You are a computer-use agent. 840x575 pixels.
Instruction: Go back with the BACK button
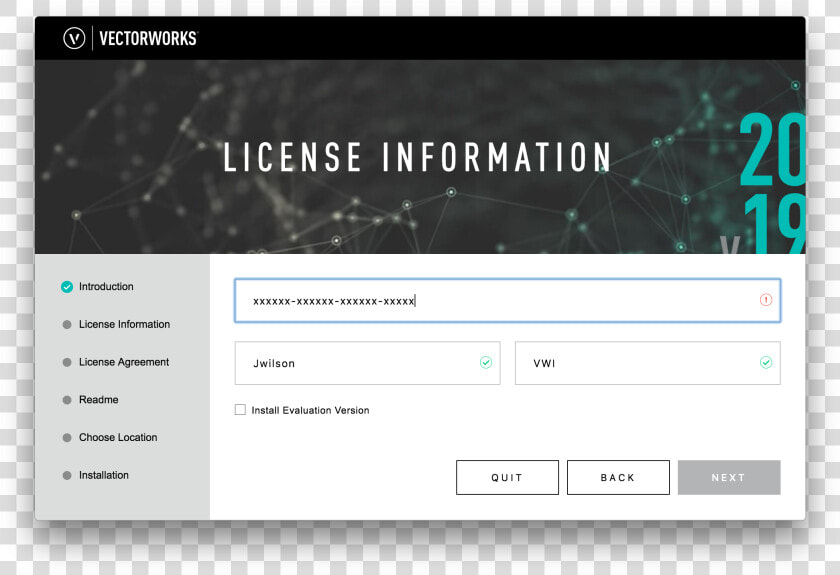coord(618,477)
